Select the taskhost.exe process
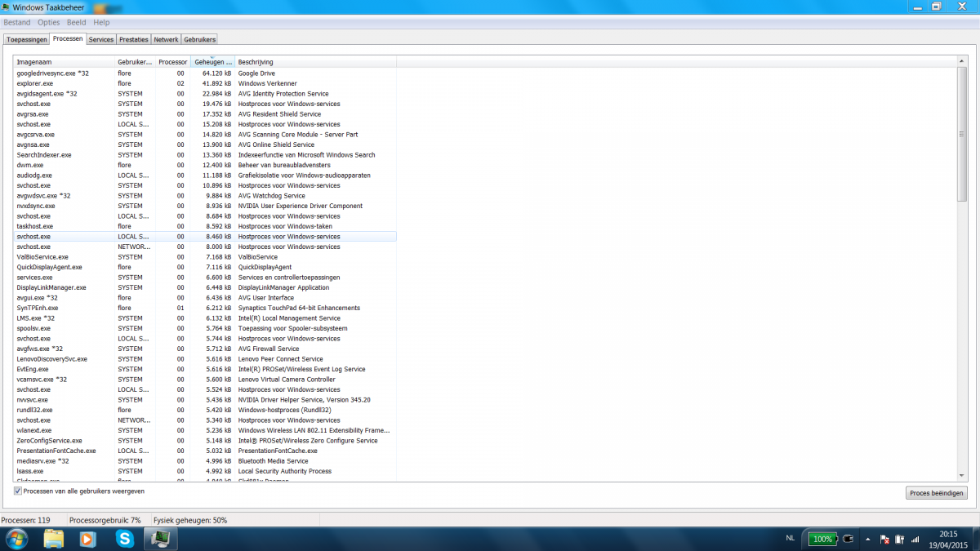The image size is (980, 551). coord(205,226)
